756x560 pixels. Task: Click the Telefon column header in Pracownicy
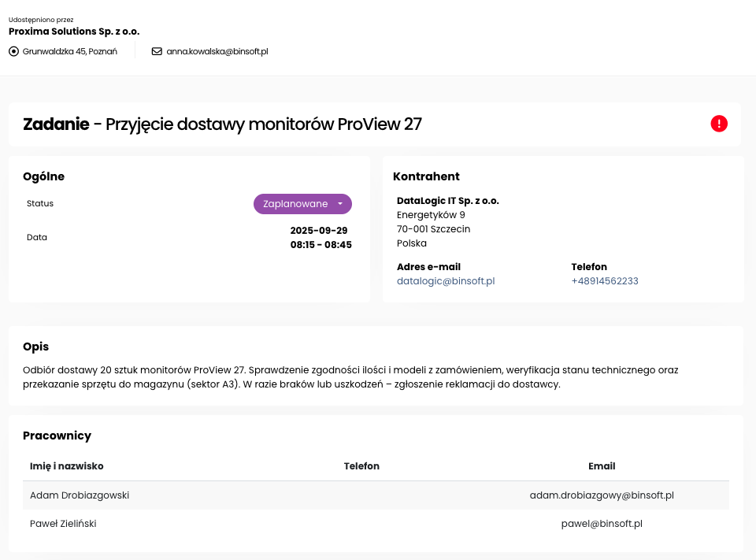click(361, 466)
